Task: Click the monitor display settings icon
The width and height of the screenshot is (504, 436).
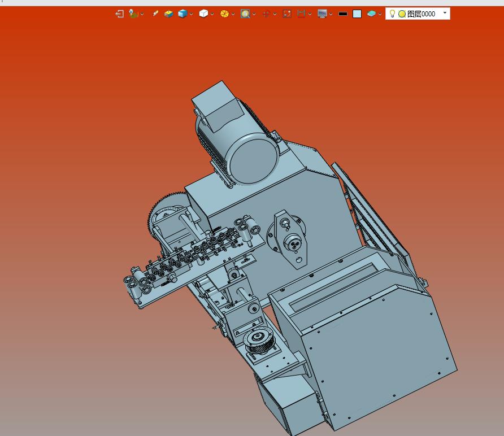Action: click(322, 14)
